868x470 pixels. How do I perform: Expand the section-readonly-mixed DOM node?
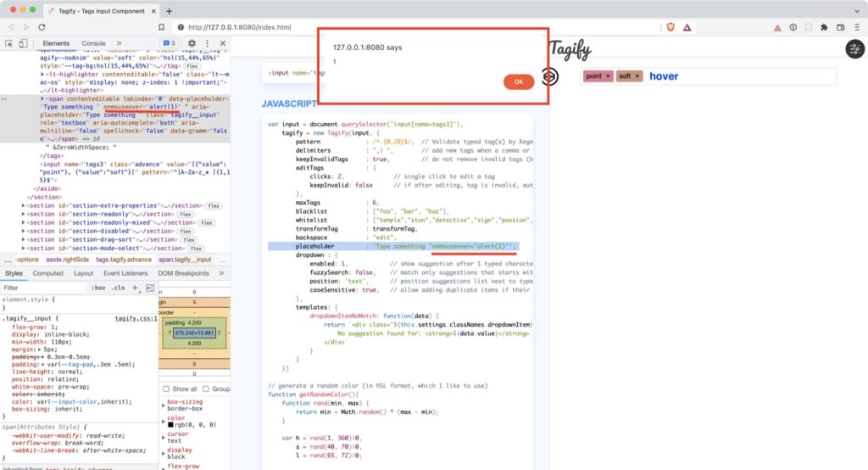pyautogui.click(x=23, y=223)
